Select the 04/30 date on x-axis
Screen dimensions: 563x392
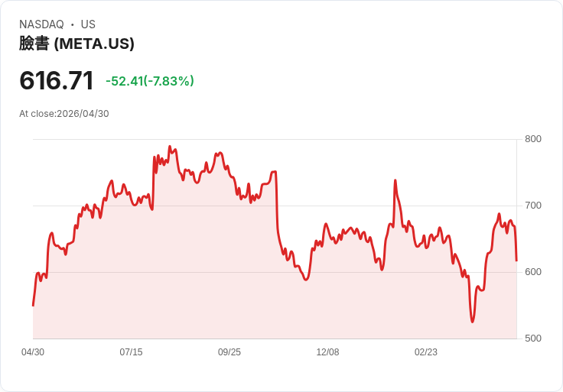(33, 352)
